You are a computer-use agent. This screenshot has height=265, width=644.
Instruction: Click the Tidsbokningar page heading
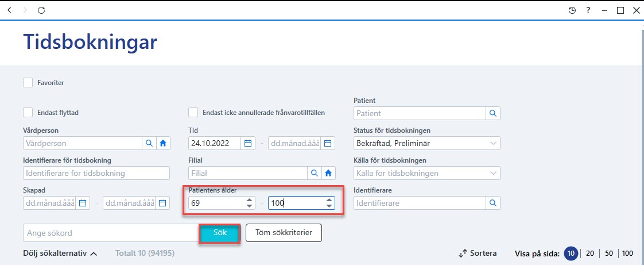pyautogui.click(x=90, y=41)
